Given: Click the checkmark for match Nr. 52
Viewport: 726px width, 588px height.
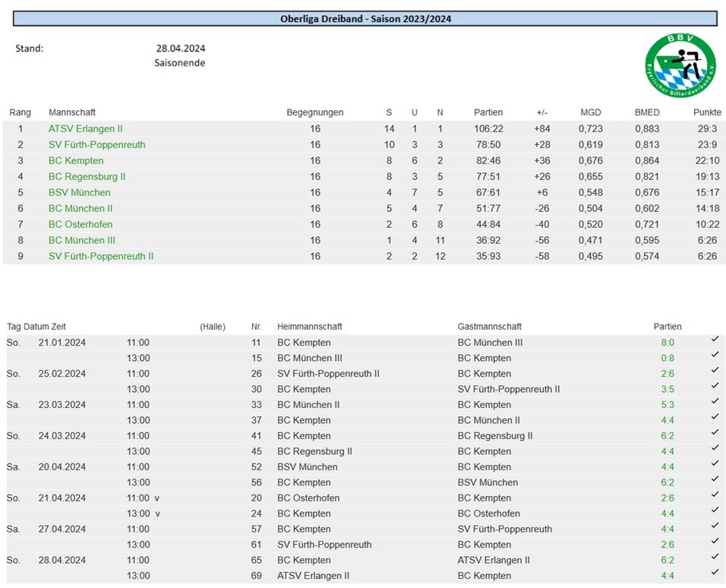Looking at the screenshot, I should point(715,463).
